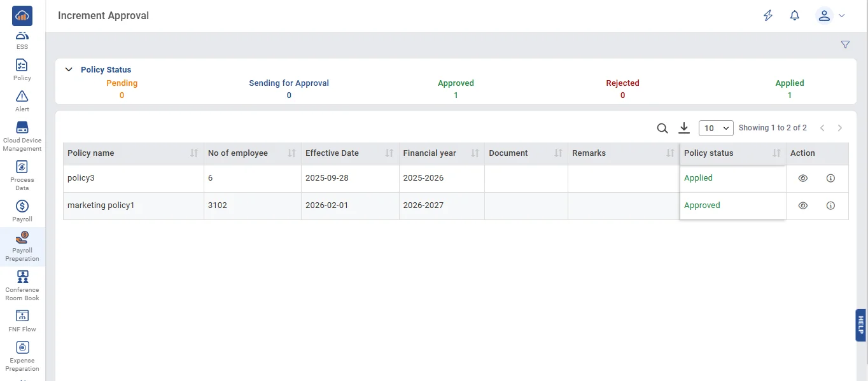Select Process Data in the sidebar
Image resolution: width=868 pixels, height=381 pixels.
(x=22, y=175)
